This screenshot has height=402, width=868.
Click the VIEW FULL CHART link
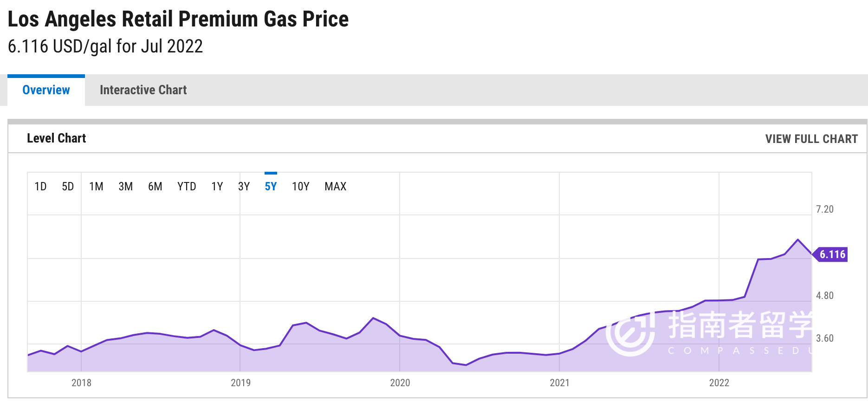click(811, 139)
